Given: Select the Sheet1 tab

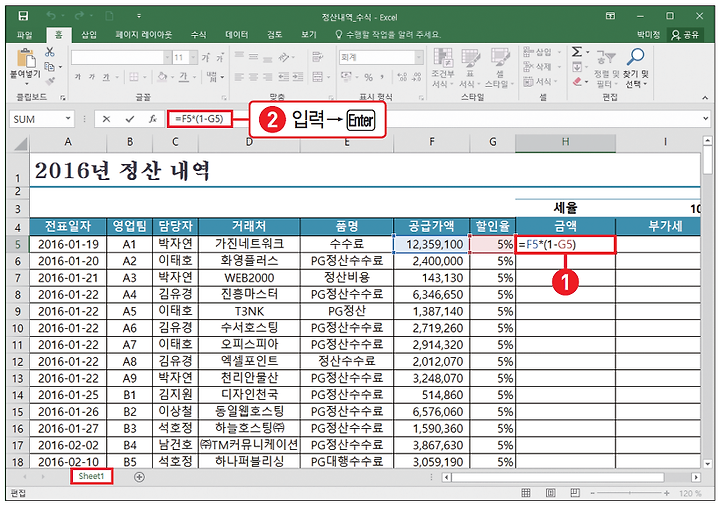Looking at the screenshot, I should click(x=91, y=476).
